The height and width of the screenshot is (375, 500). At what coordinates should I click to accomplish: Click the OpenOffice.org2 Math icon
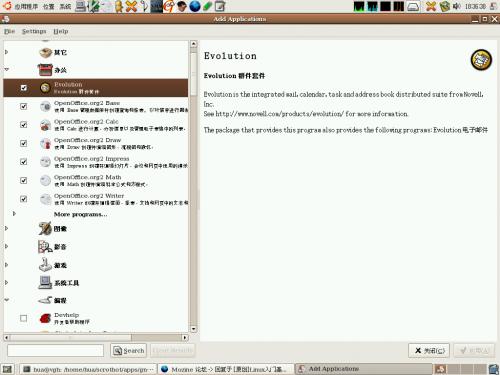click(45, 181)
